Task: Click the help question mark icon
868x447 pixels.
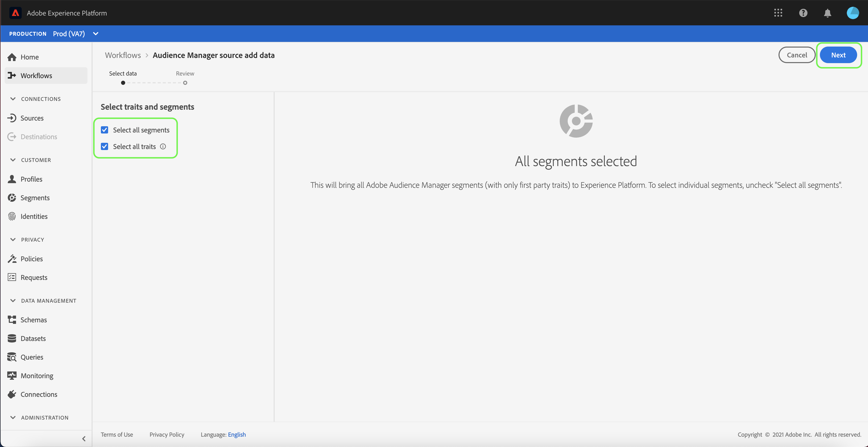Action: (x=803, y=13)
